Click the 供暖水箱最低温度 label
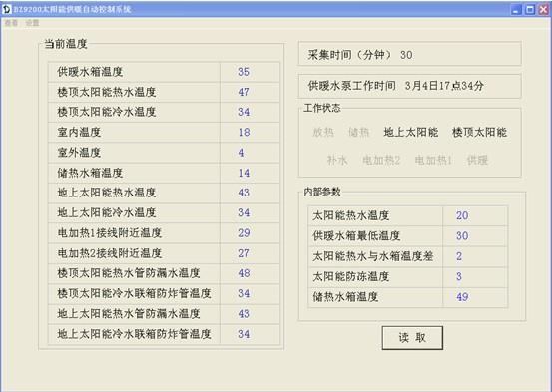 point(356,235)
